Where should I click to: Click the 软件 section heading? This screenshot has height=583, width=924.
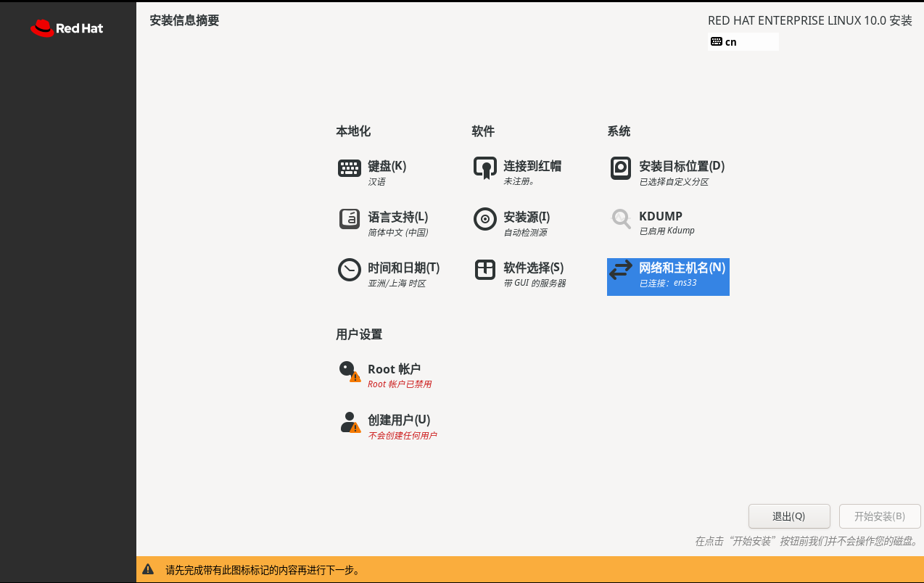[x=483, y=131]
